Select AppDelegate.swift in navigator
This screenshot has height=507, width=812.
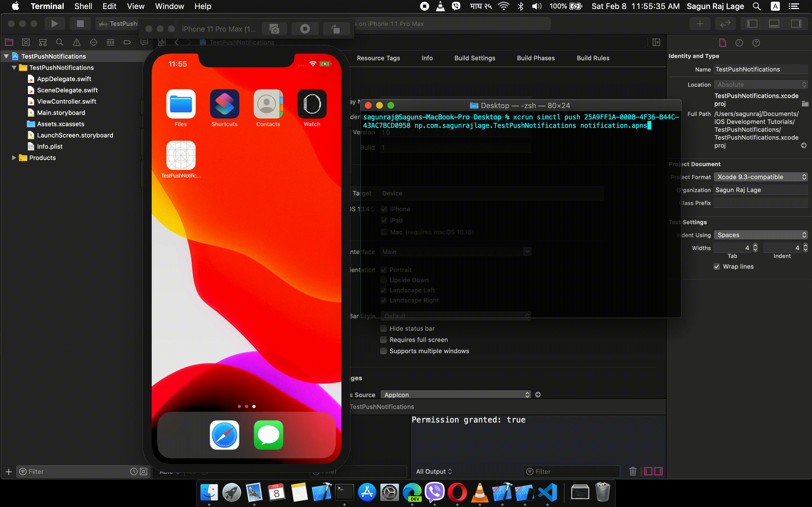pos(64,79)
